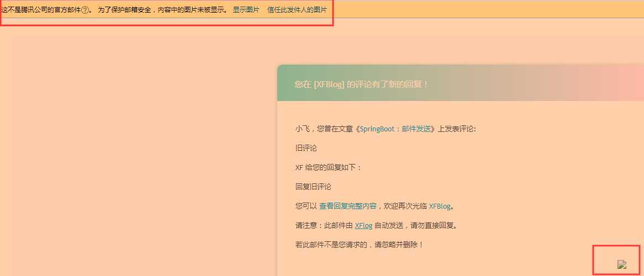Click the notice 内容中的图片未被显示

tap(191, 10)
